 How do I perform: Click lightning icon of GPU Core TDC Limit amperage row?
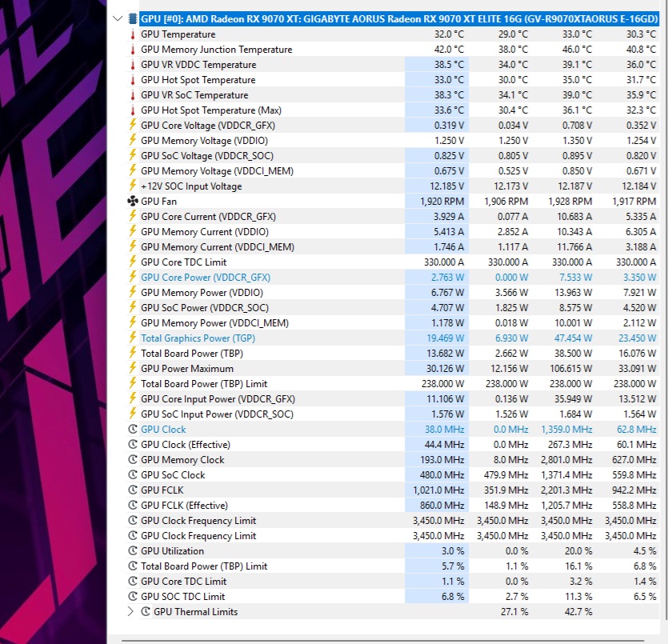(x=133, y=262)
